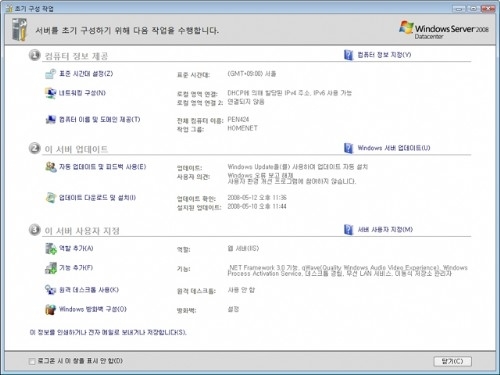The image size is (500, 375).
Task: Click the time zone setting icon
Action: pos(50,74)
